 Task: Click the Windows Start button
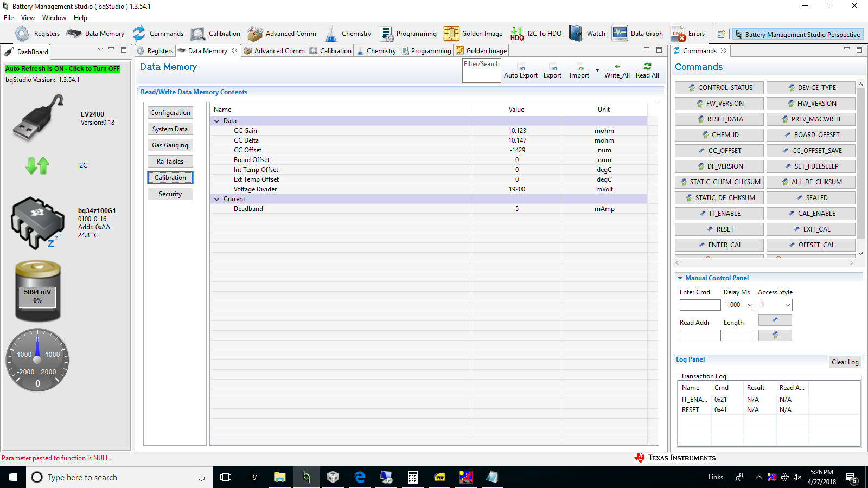click(13, 477)
